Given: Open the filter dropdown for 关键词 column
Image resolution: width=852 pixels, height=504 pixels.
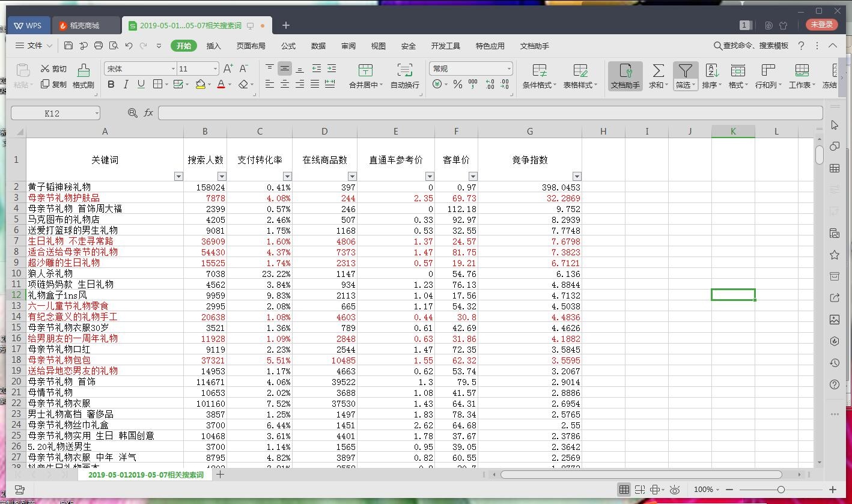Looking at the screenshot, I should click(178, 176).
